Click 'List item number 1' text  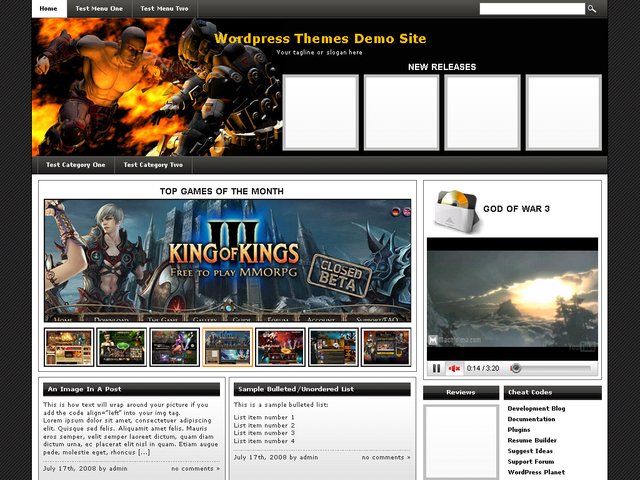click(x=264, y=418)
